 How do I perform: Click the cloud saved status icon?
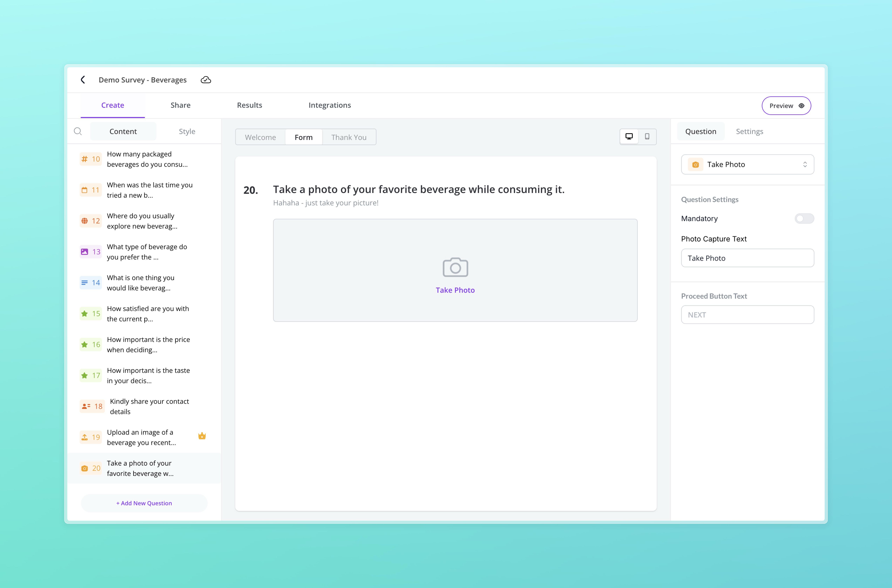coord(206,80)
